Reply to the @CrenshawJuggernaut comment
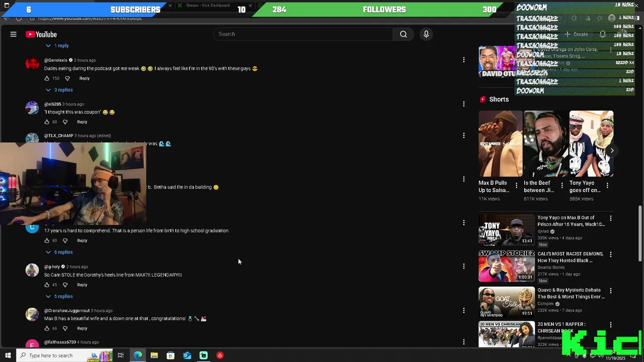Image resolution: width=644 pixels, height=362 pixels. 82,329
